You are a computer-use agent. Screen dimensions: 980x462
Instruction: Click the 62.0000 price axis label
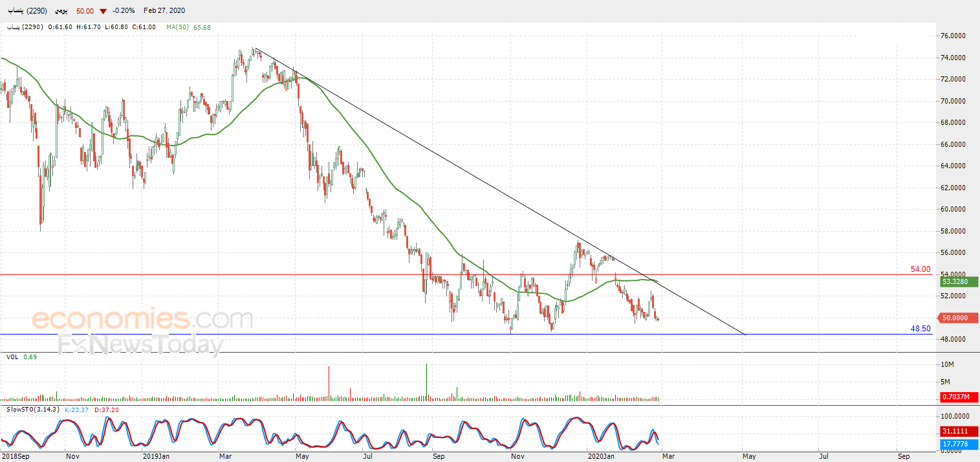coord(954,188)
